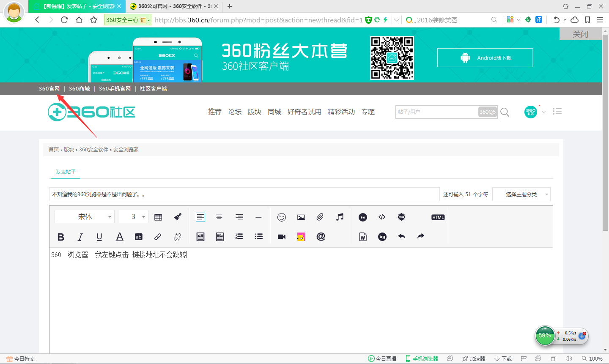Float image left icon
This screenshot has height=364, width=609.
click(200, 237)
